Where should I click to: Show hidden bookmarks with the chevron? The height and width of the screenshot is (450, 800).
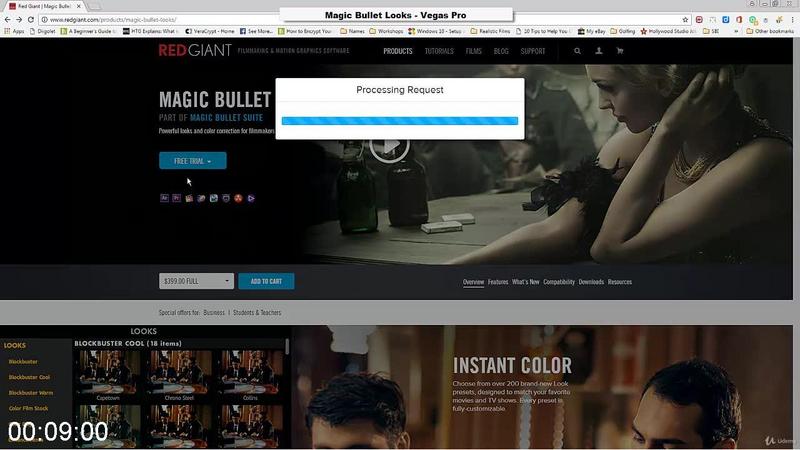coord(735,31)
